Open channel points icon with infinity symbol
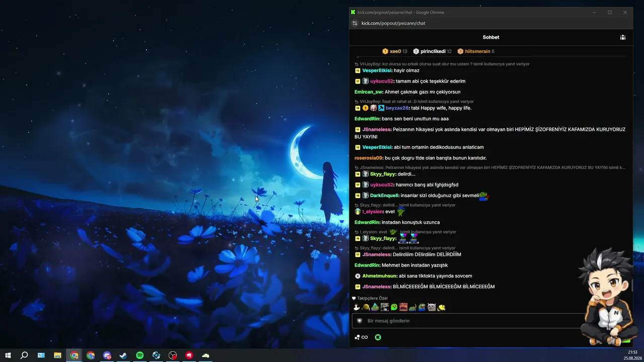The image size is (644, 362). click(361, 337)
